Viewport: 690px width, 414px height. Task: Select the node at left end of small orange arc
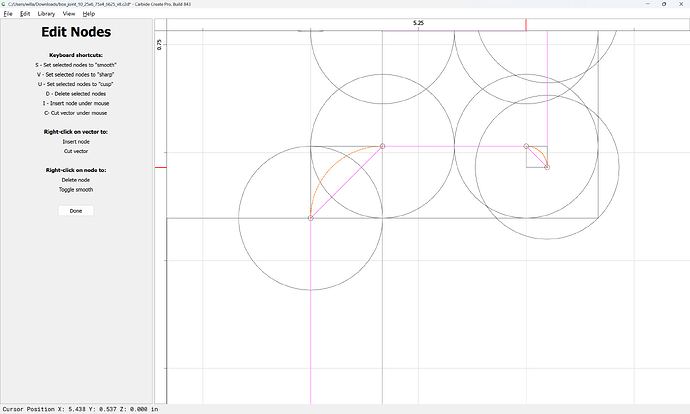(x=526, y=146)
